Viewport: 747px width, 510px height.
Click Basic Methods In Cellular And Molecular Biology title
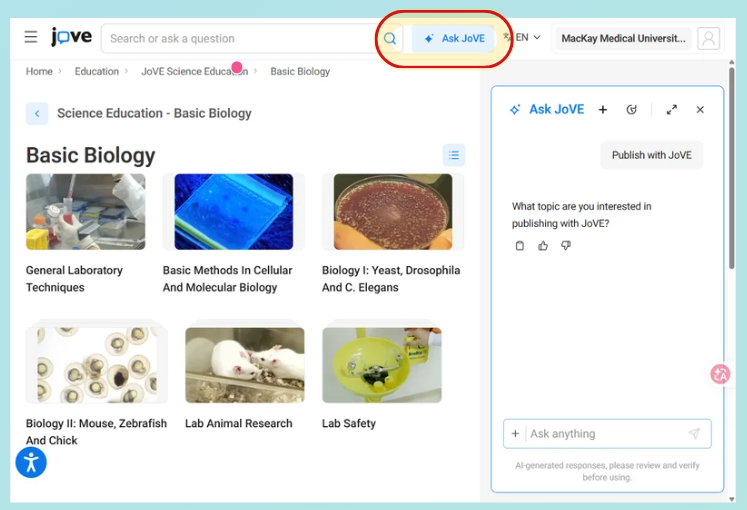(x=228, y=279)
